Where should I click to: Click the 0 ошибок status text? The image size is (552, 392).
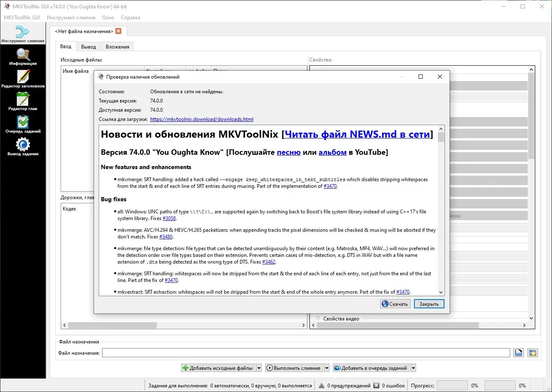394,386
